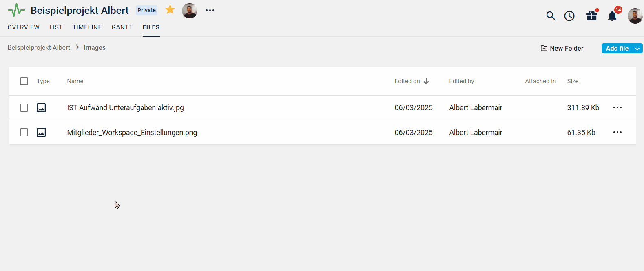The width and height of the screenshot is (644, 271).
Task: Switch to the GANTT tab
Action: 122,27
